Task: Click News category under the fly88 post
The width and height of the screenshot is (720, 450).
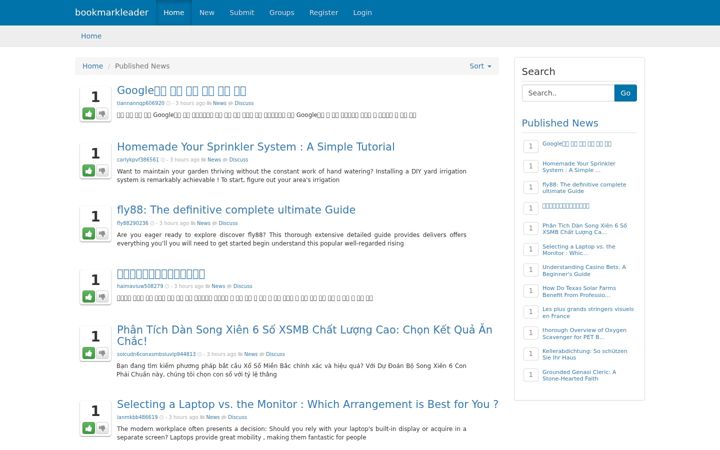Action: click(203, 223)
